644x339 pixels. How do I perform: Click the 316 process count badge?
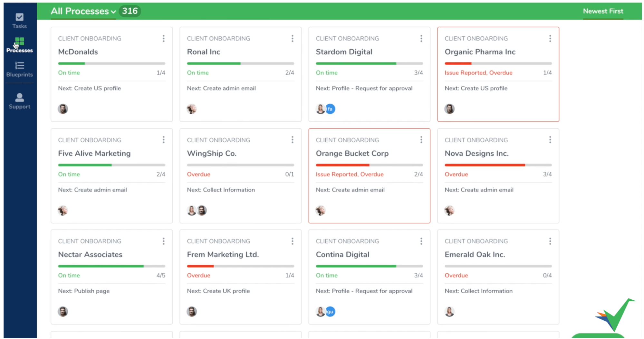tap(130, 11)
